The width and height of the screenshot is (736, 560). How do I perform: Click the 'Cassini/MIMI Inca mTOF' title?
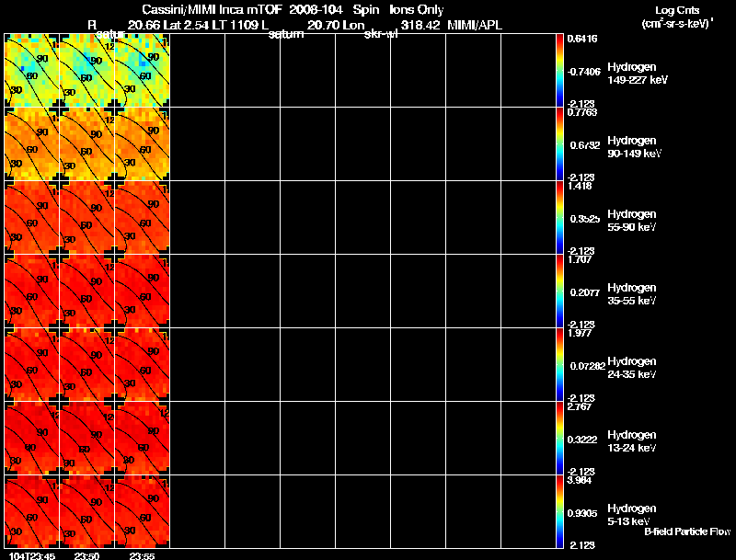(212, 10)
